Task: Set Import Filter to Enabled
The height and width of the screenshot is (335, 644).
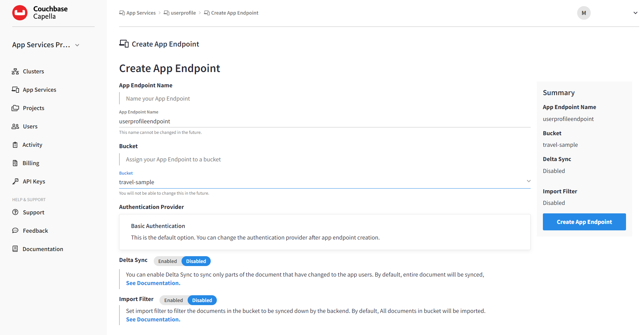Action: pos(173,300)
